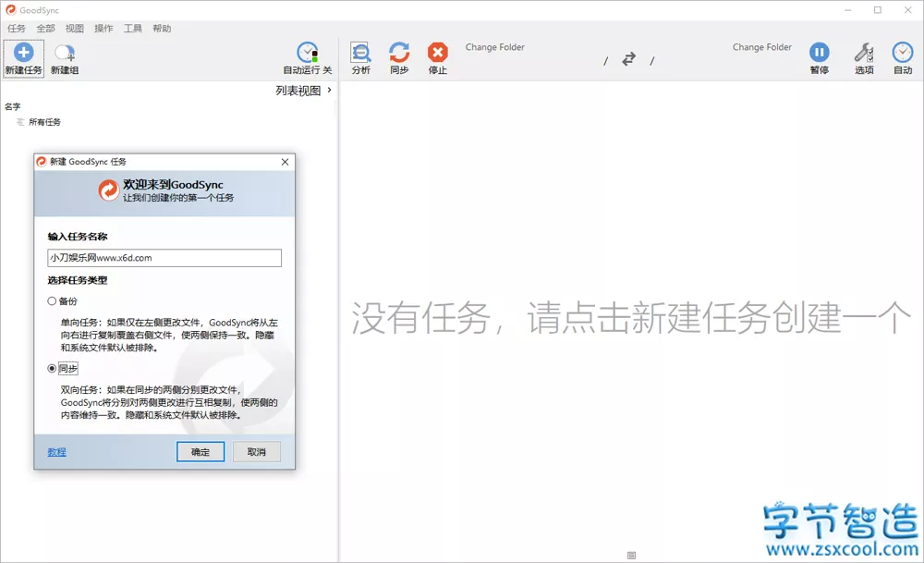The image size is (924, 563).
Task: Start the Sync (同步) action
Action: (x=399, y=53)
